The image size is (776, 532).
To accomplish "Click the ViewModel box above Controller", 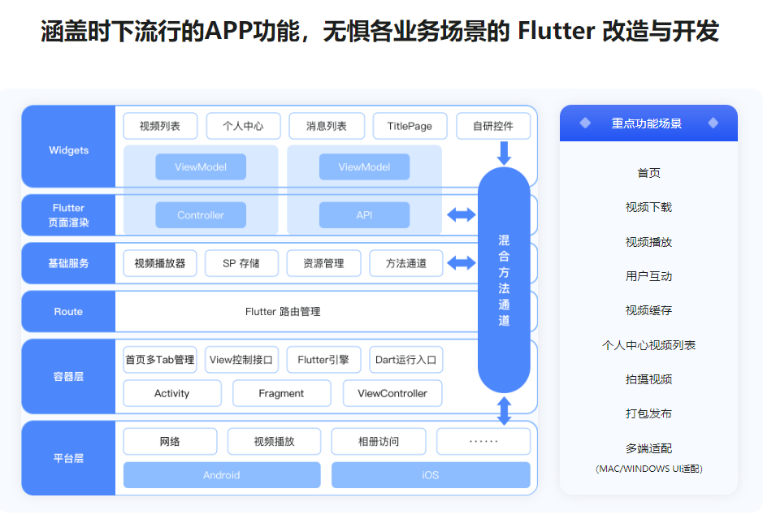I will pos(201,167).
